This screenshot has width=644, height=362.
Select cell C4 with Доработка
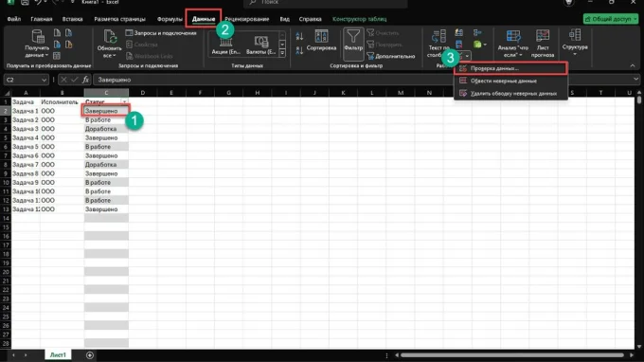[x=106, y=129]
